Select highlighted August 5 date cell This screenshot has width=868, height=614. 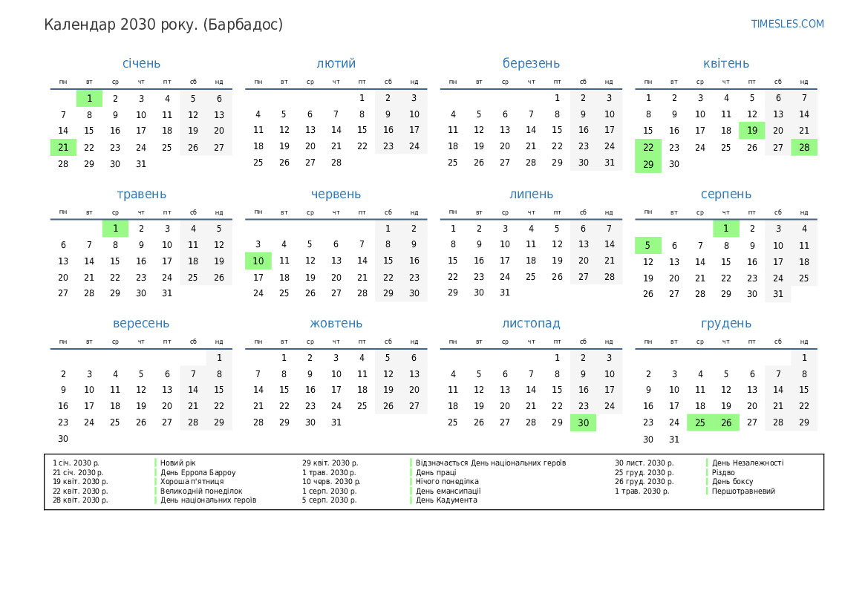click(648, 245)
